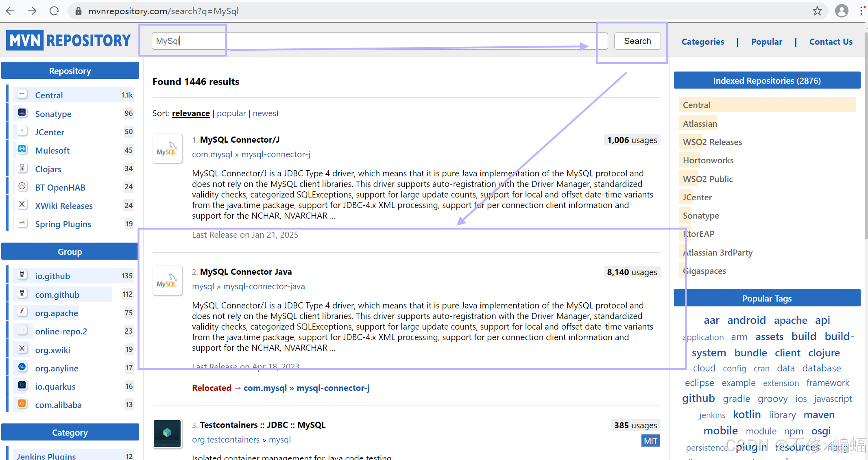Click the browser reload icon

pos(54,11)
